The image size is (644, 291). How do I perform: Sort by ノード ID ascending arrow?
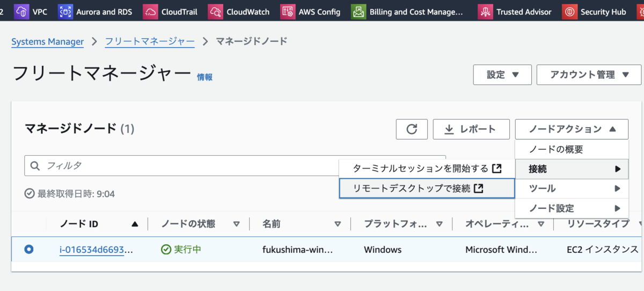[x=135, y=224]
